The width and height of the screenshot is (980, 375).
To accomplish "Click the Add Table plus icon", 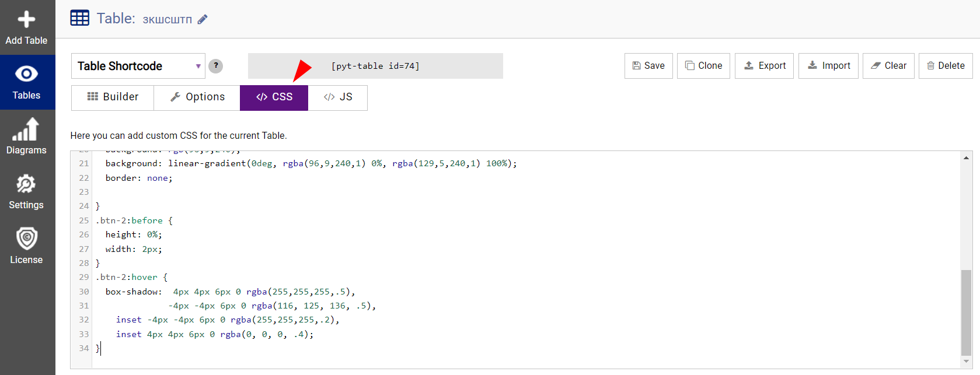I will click(x=26, y=19).
